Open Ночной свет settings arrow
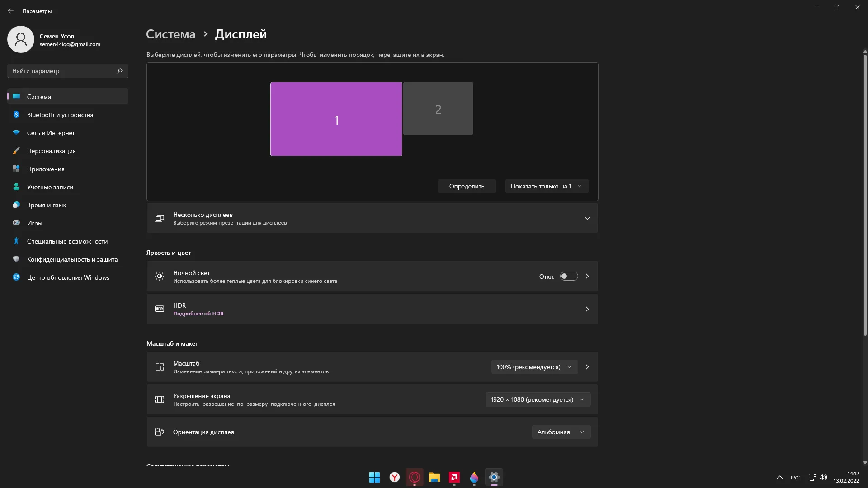 click(587, 276)
